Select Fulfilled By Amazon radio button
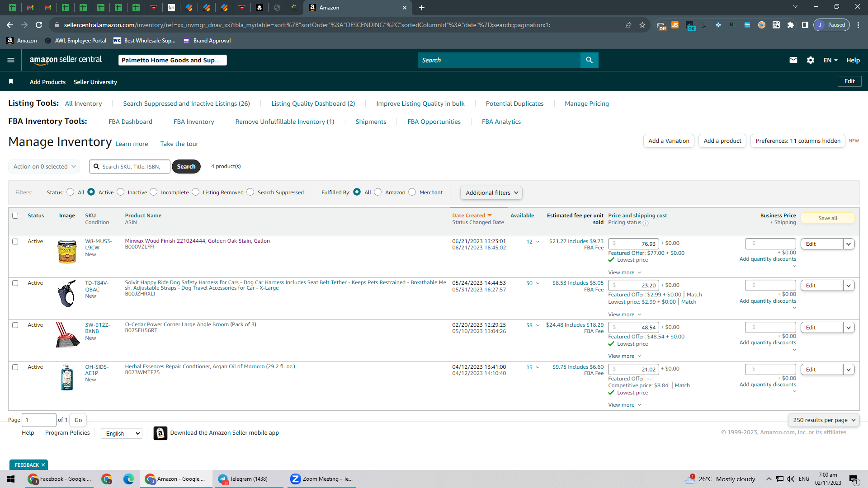This screenshot has width=868, height=488. click(x=378, y=192)
